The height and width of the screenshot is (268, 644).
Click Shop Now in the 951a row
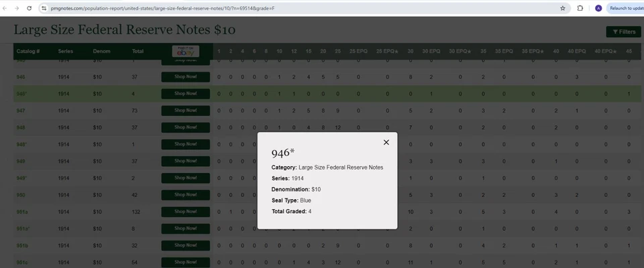coord(186,212)
